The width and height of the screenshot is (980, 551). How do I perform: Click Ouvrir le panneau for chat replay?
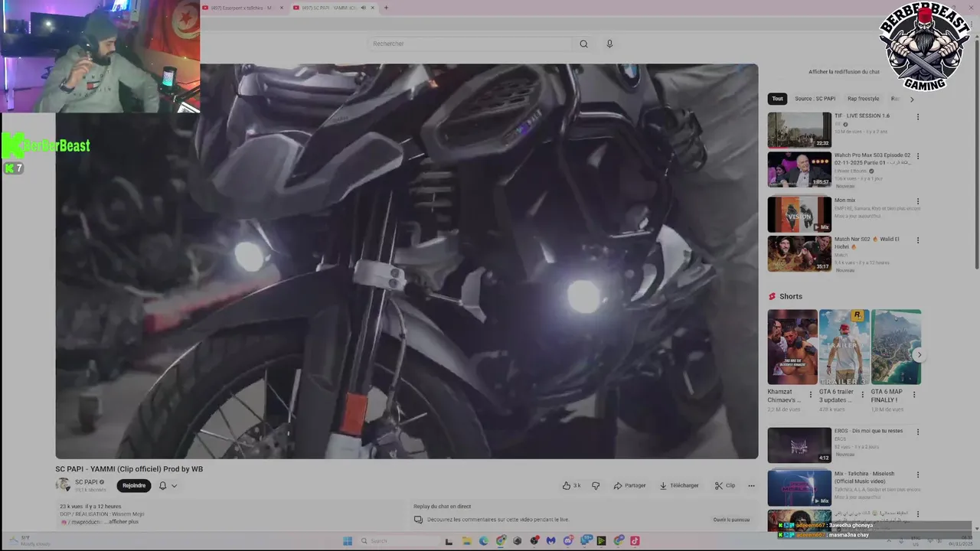[x=731, y=520]
